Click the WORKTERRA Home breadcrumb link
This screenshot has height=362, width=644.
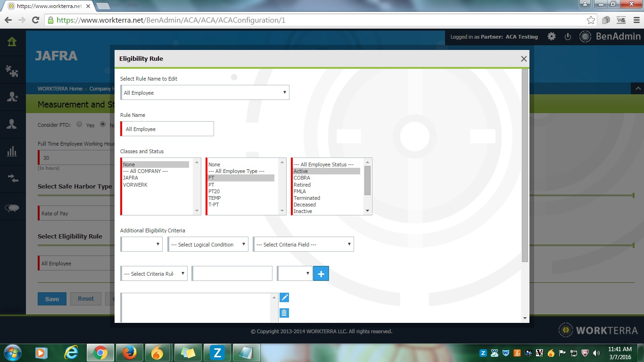pos(60,89)
